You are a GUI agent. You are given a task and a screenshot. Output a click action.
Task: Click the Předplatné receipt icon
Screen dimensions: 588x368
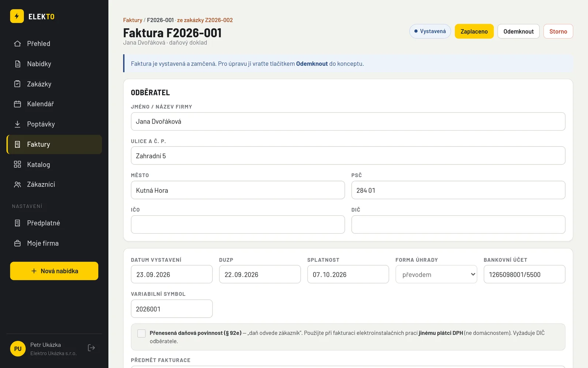(17, 223)
